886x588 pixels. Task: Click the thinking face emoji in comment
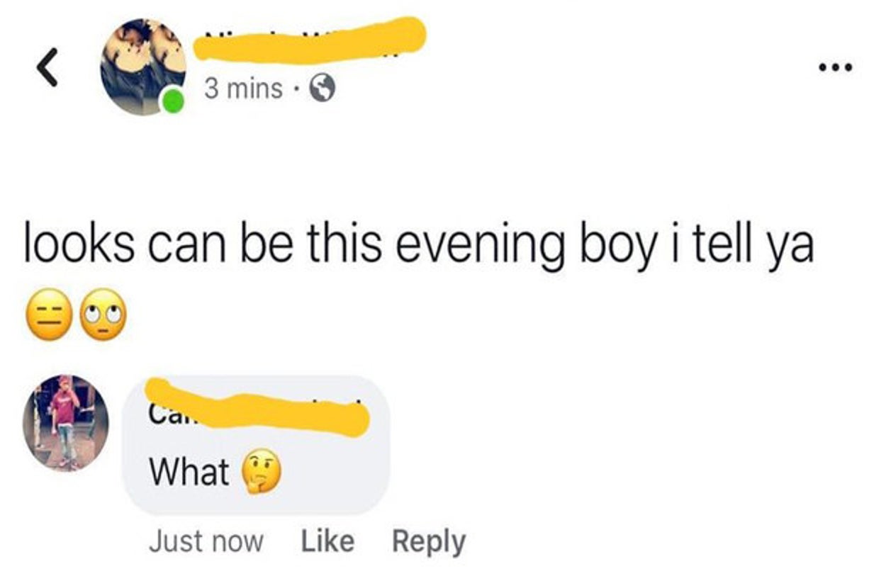click(262, 473)
